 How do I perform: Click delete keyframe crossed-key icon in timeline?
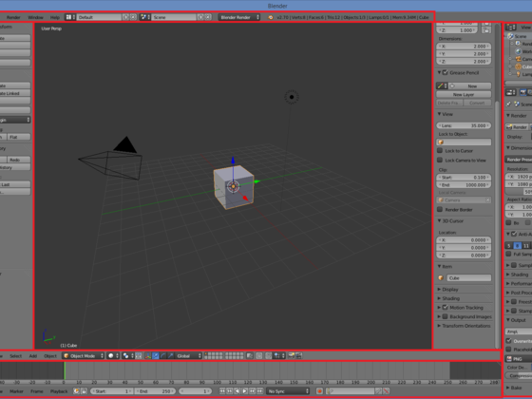click(386, 391)
